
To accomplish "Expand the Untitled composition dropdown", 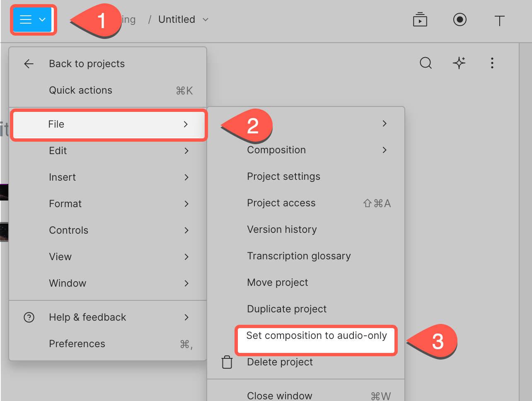I will pyautogui.click(x=206, y=20).
